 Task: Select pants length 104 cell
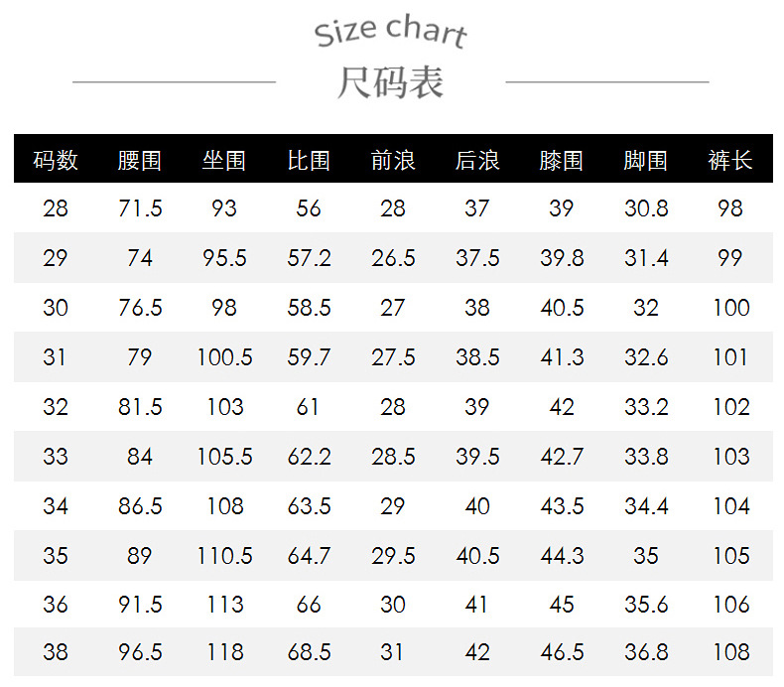(x=730, y=506)
